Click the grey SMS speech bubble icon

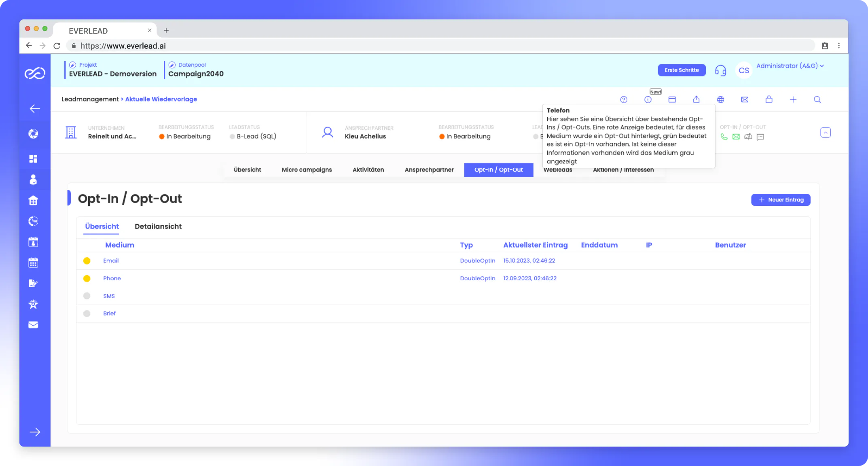760,137
